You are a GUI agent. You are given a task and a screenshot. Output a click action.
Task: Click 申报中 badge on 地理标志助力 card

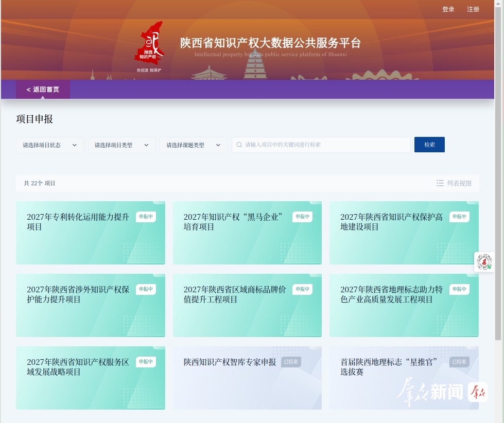[x=459, y=289]
